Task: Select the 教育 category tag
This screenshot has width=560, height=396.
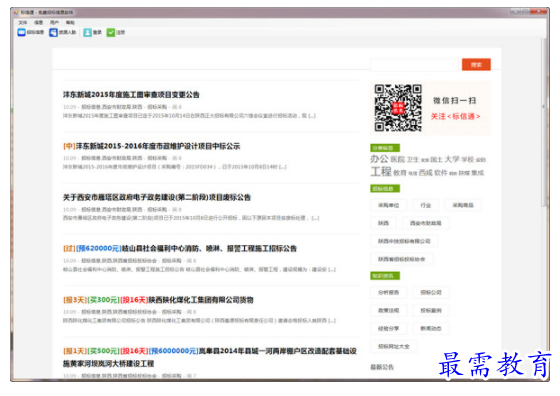Action: pos(400,173)
